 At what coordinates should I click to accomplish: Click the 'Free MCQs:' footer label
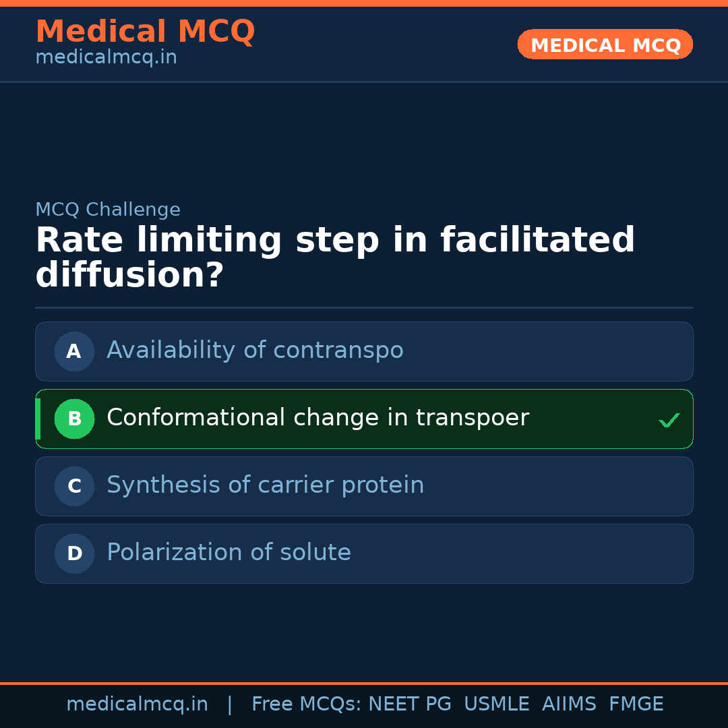coord(307,704)
